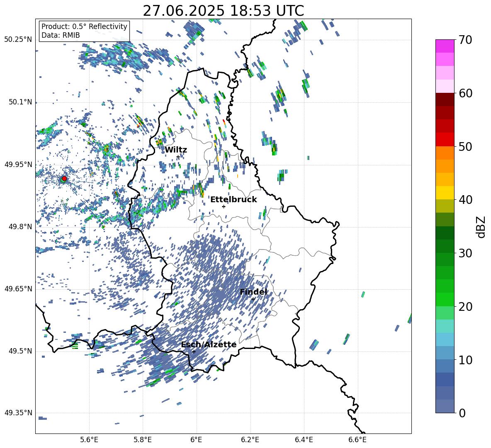Click the 6.4°E longitude tick label
The image size is (491, 448).
tap(304, 440)
